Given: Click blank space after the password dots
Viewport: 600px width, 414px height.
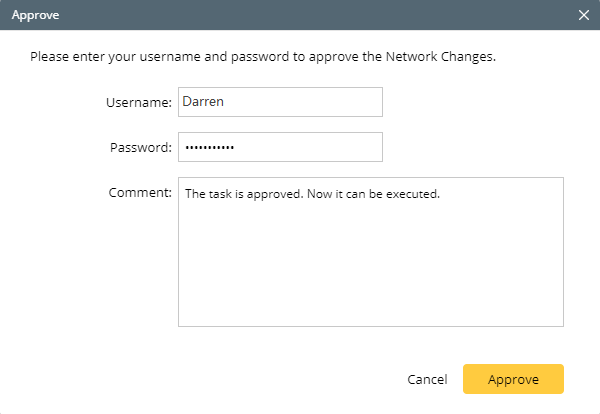Looking at the screenshot, I should pos(310,147).
